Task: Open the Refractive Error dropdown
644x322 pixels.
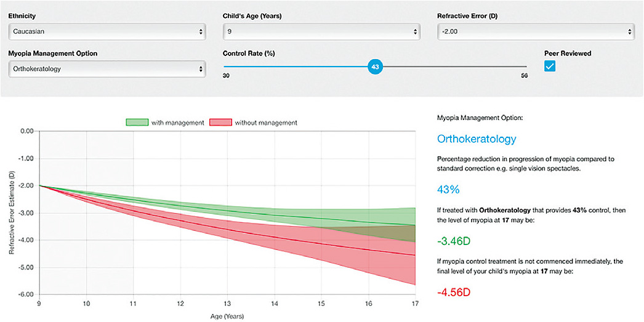Action: [535, 31]
